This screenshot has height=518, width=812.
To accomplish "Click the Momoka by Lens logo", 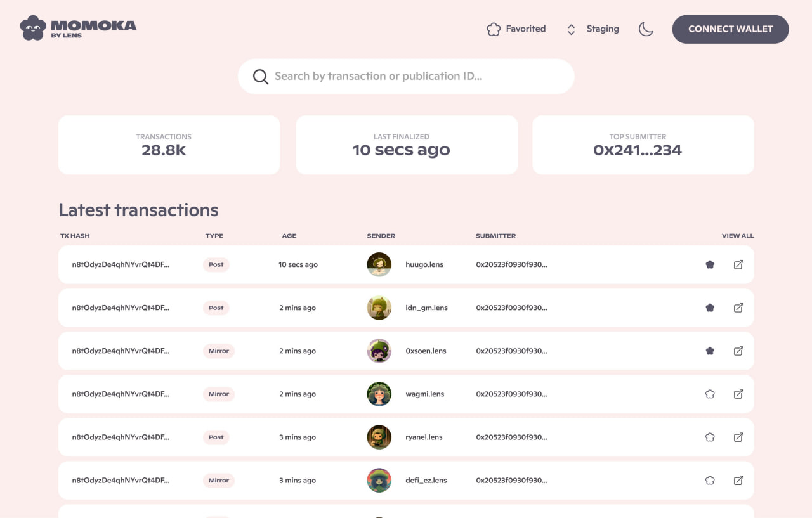I will click(x=77, y=28).
